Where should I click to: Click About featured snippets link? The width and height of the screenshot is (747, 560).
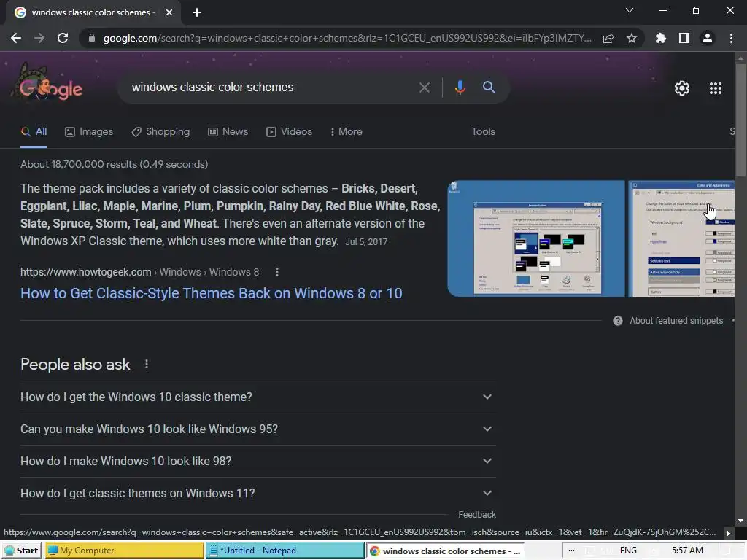(676, 321)
